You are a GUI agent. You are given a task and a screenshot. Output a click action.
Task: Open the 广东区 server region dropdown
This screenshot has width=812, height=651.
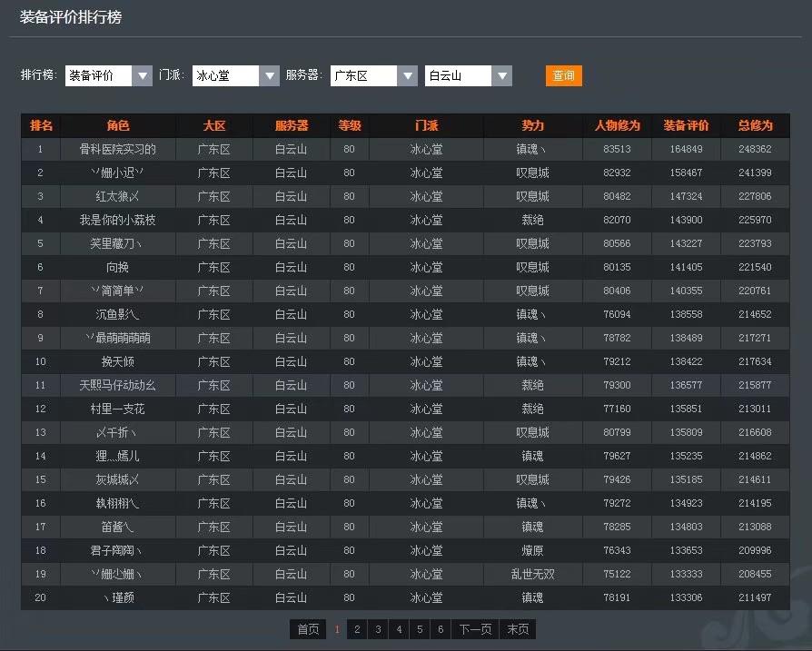(373, 76)
